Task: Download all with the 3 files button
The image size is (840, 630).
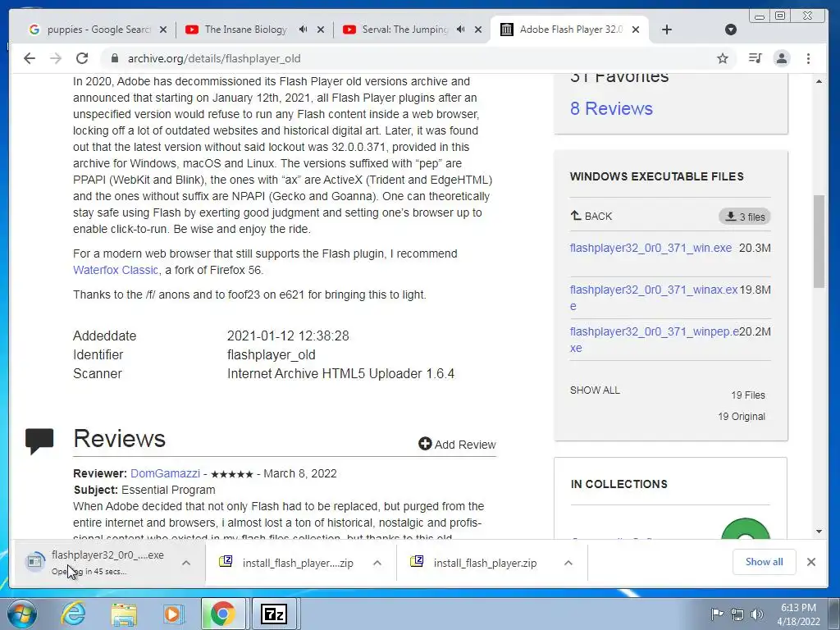Action: point(745,217)
